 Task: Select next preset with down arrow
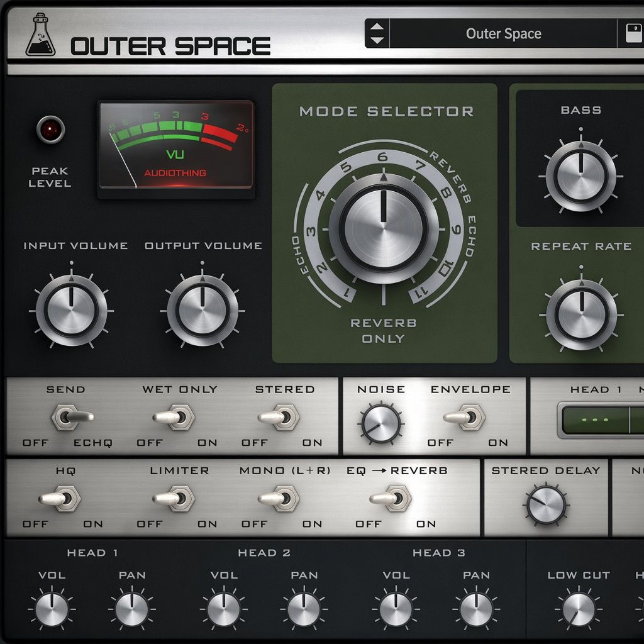click(377, 40)
